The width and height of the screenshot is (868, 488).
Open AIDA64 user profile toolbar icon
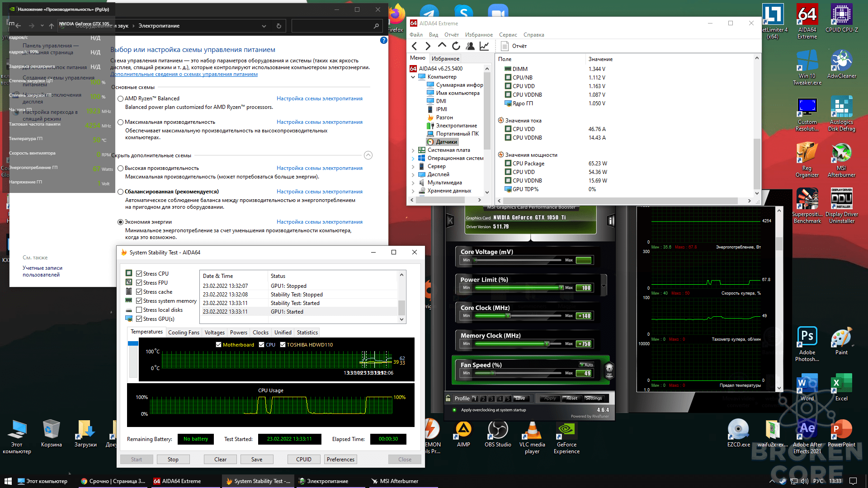[470, 46]
